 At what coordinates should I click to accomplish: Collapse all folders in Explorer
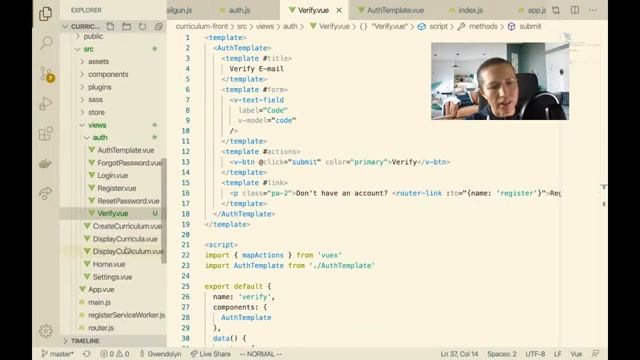[158, 27]
